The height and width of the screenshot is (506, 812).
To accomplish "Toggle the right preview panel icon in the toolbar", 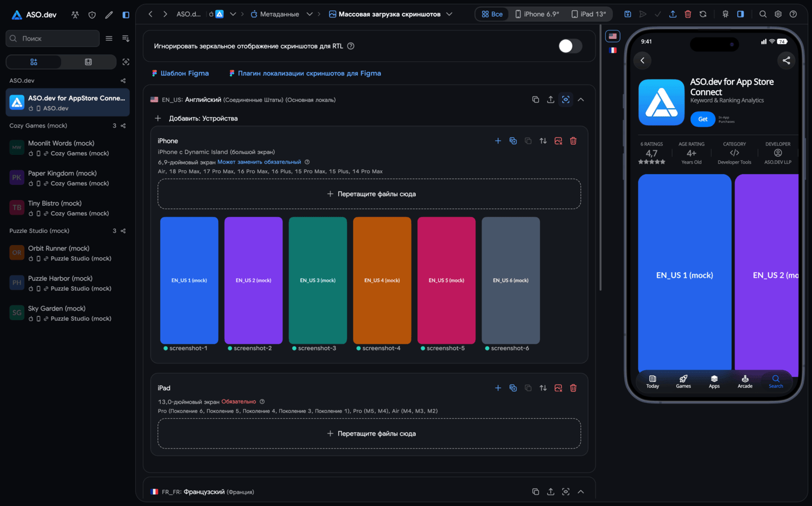I will pos(740,14).
